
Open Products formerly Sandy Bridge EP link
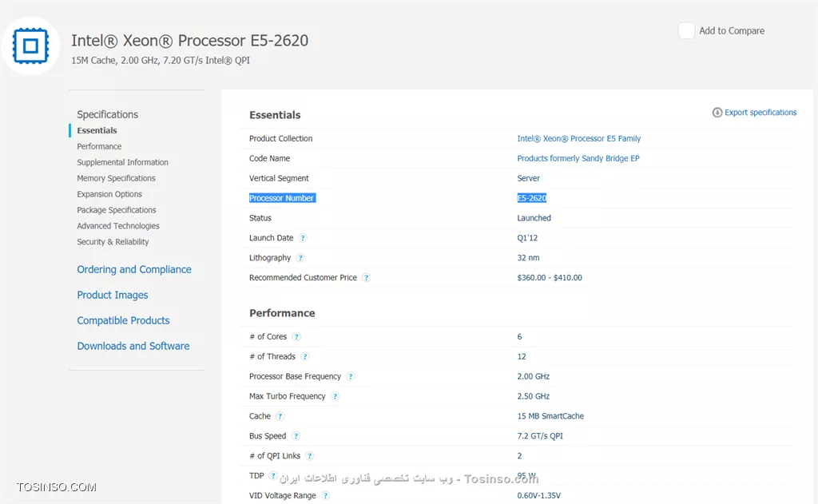(x=578, y=158)
